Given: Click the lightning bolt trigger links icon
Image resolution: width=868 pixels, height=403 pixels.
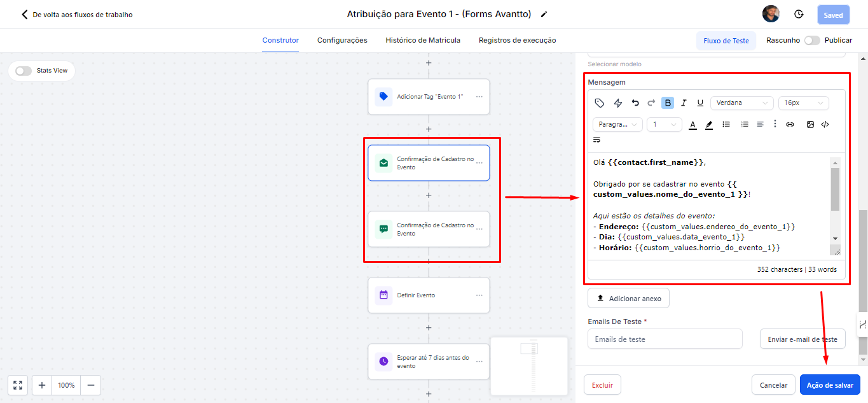Looking at the screenshot, I should 617,103.
